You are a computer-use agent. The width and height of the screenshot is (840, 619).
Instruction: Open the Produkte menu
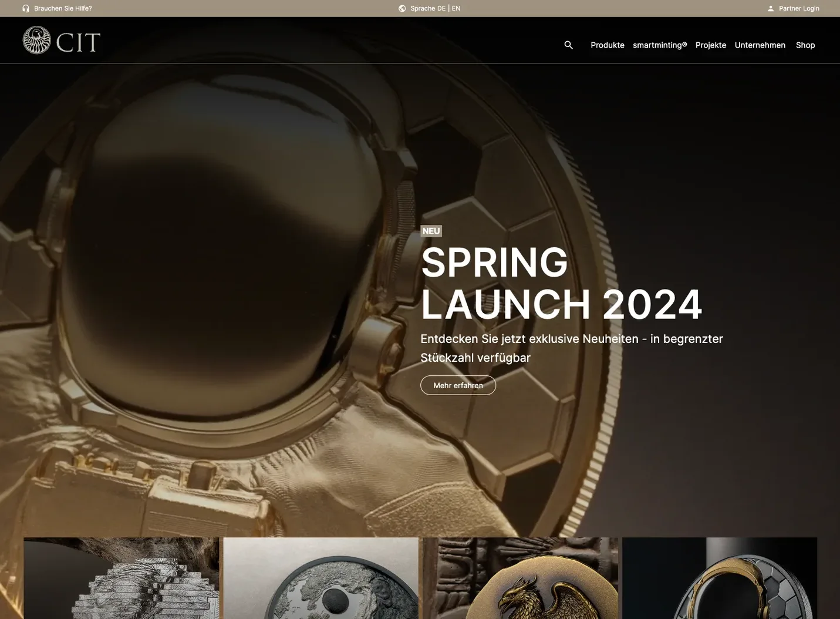coord(608,45)
